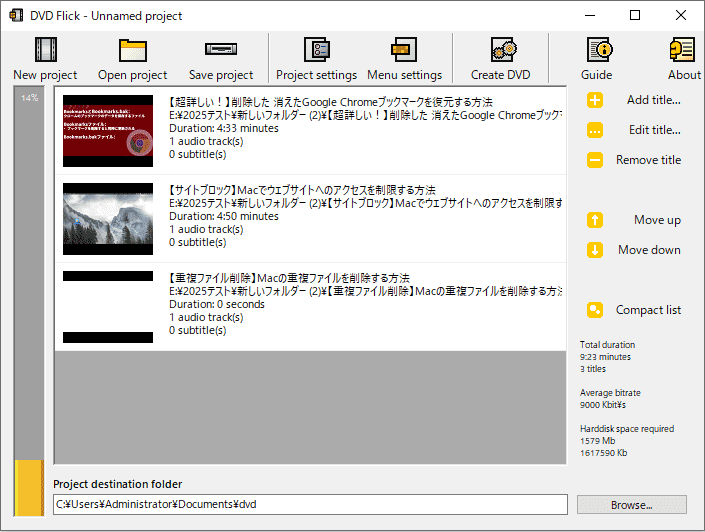
Task: Click the New project filmstrip icon
Action: 45,50
